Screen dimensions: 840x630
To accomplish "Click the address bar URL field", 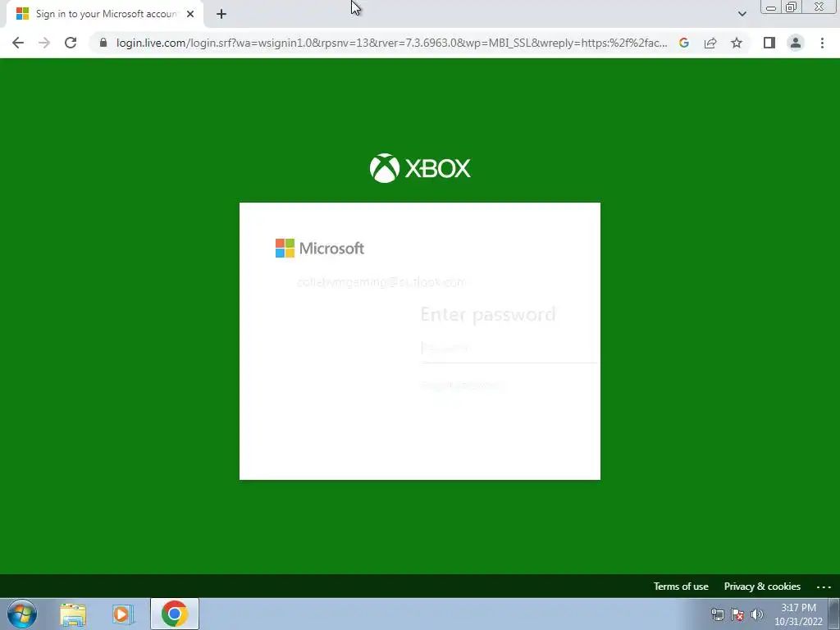I will (391, 43).
